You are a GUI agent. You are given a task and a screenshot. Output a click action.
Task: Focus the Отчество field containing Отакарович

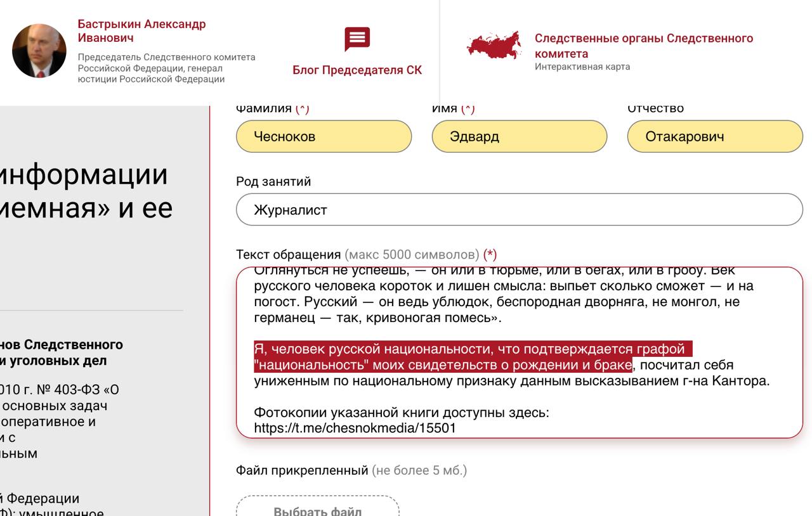pyautogui.click(x=714, y=136)
